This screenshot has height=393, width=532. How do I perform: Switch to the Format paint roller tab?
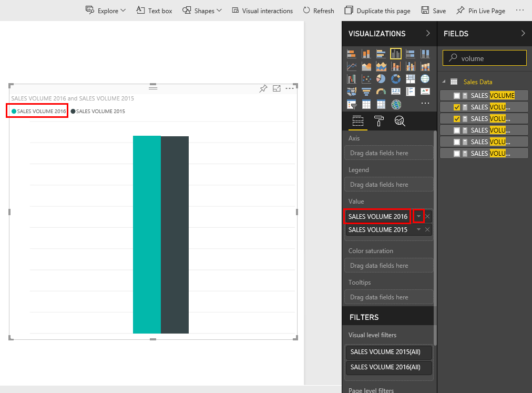pos(378,122)
